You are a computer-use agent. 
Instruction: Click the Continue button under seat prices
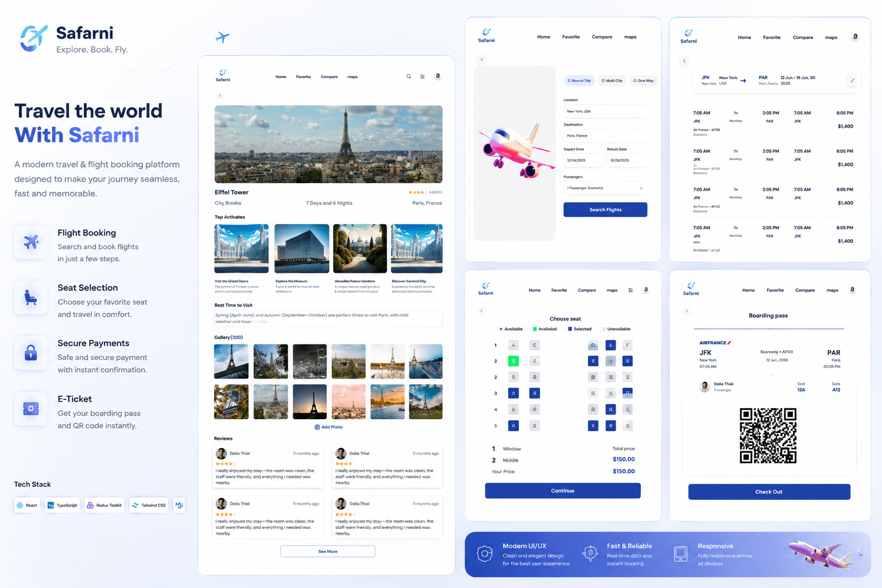coord(563,490)
